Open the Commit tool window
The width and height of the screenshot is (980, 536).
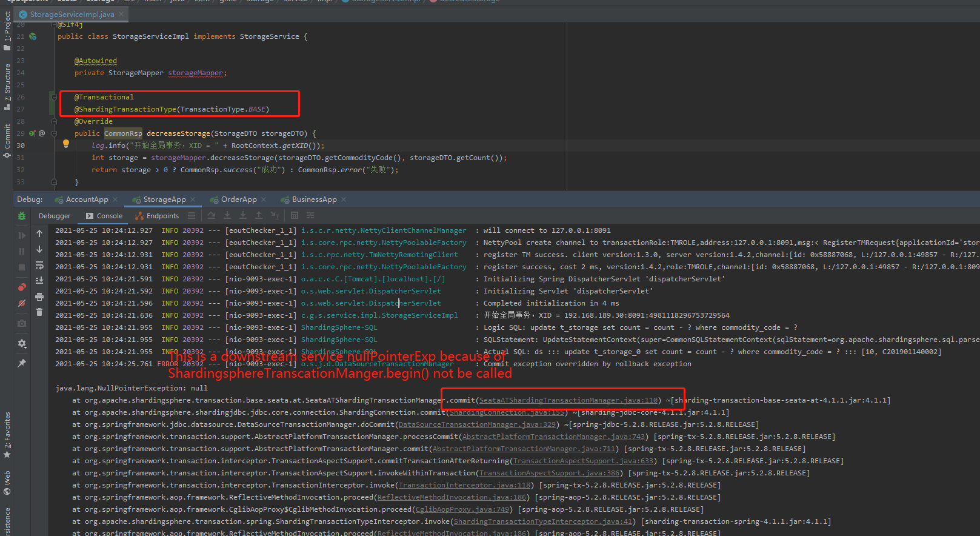coord(7,141)
